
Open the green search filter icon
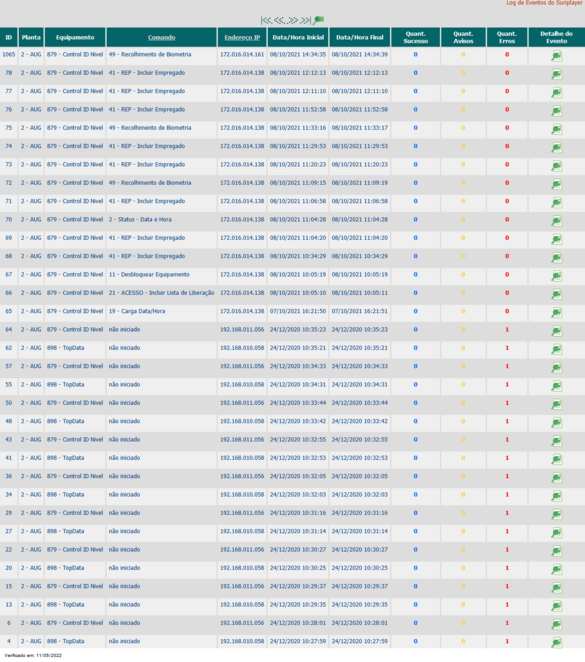319,20
